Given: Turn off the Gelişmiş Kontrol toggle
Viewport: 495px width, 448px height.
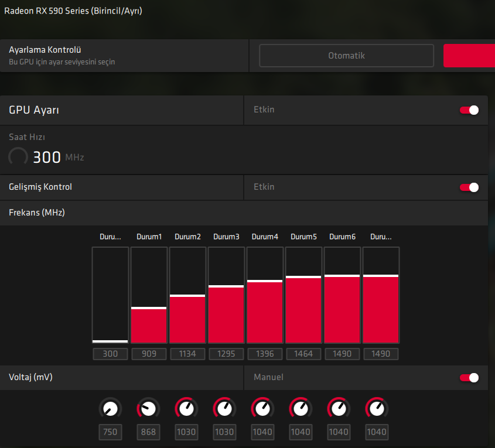Looking at the screenshot, I should 469,187.
